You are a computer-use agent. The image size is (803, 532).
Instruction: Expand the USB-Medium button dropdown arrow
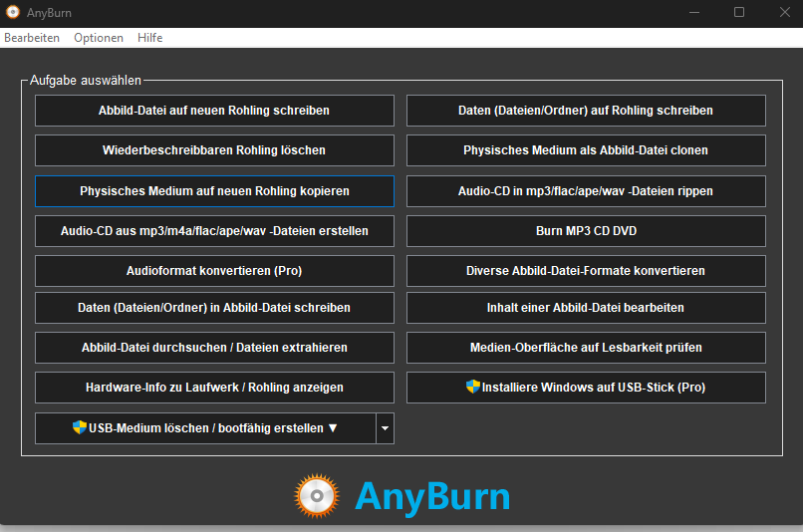386,428
